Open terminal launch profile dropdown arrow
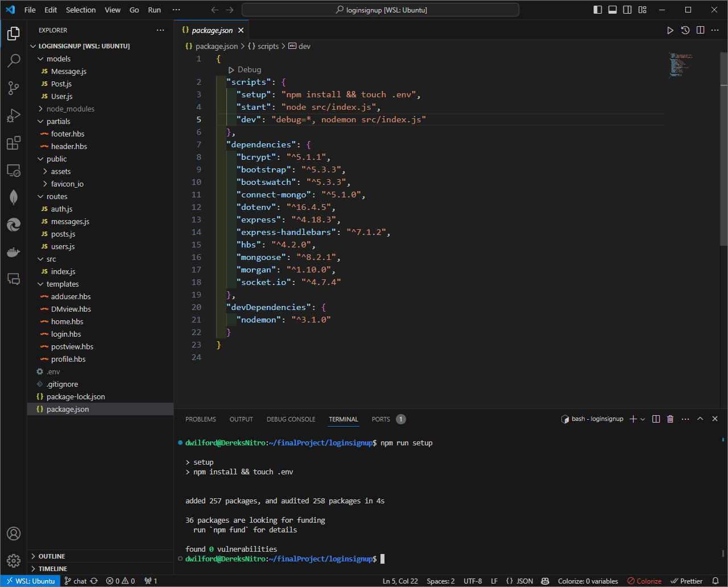Screen dimensions: 728x587 click(x=643, y=419)
